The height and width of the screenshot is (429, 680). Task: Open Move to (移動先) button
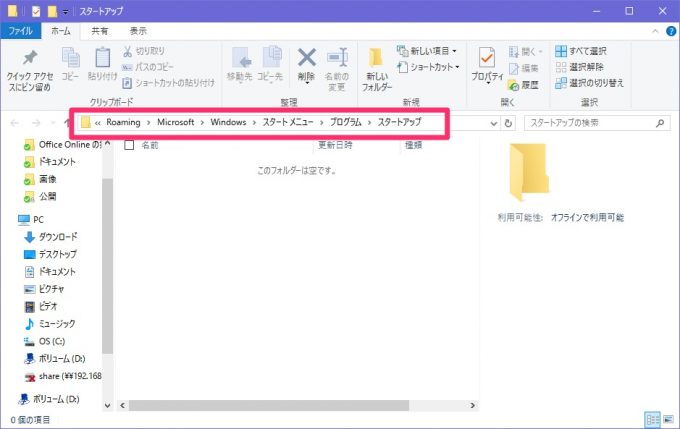(239, 64)
